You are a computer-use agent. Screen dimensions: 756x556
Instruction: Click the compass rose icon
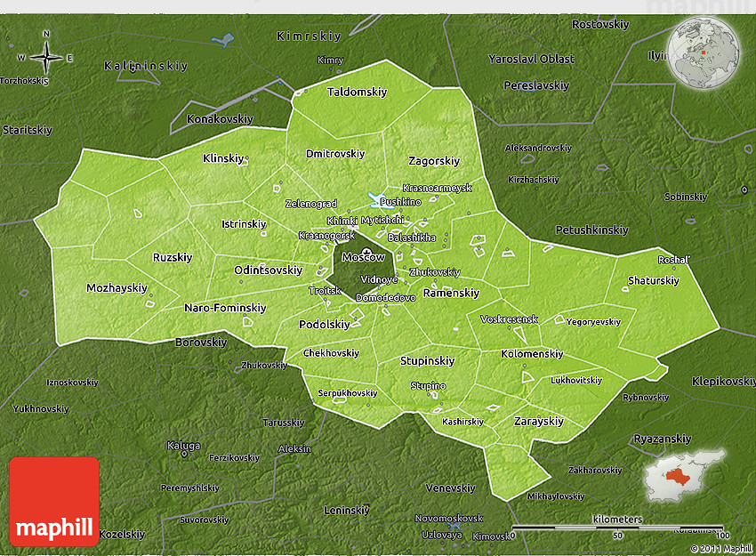[46, 58]
